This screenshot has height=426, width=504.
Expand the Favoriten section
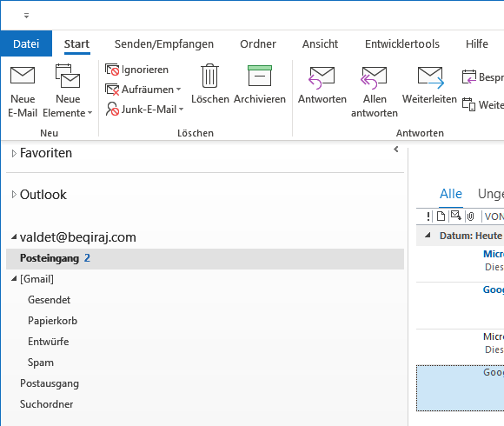coord(14,153)
